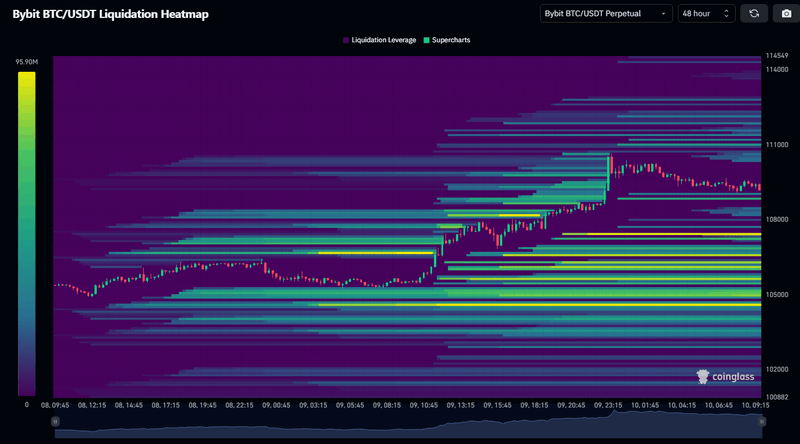Click the 10, 06:45 time axis label
This screenshot has width=800, height=444.
click(718, 405)
